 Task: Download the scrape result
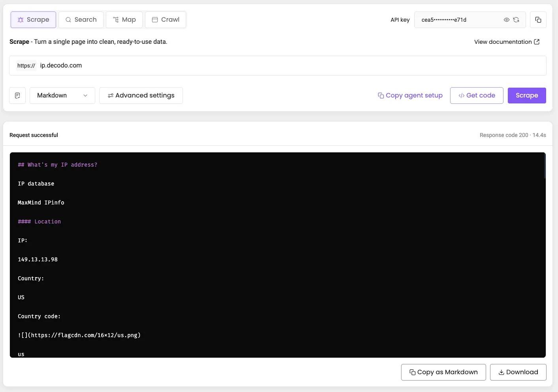pos(518,372)
